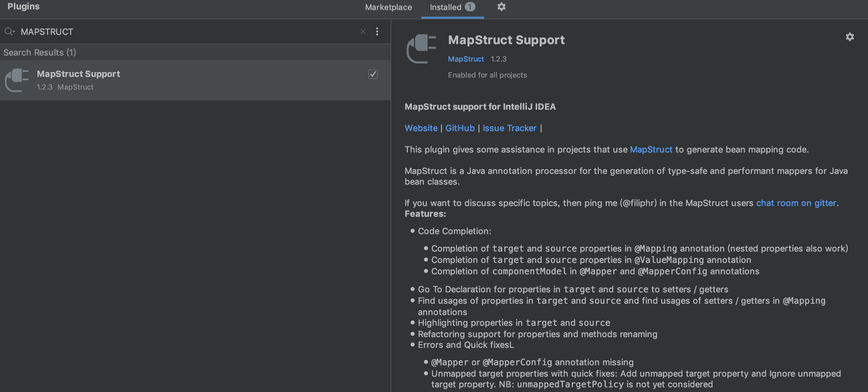This screenshot has width=868, height=392.
Task: Switch to the Marketplace tab
Action: tap(388, 8)
